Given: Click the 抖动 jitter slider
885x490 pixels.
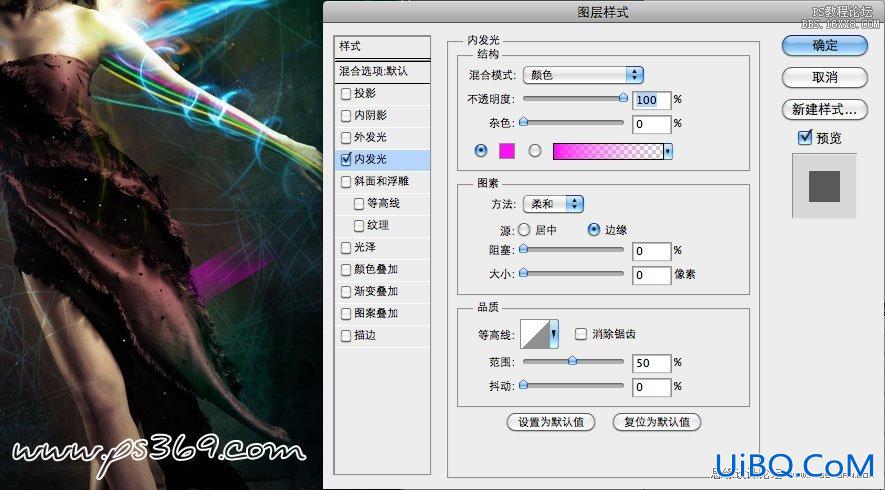Looking at the screenshot, I should point(573,385).
